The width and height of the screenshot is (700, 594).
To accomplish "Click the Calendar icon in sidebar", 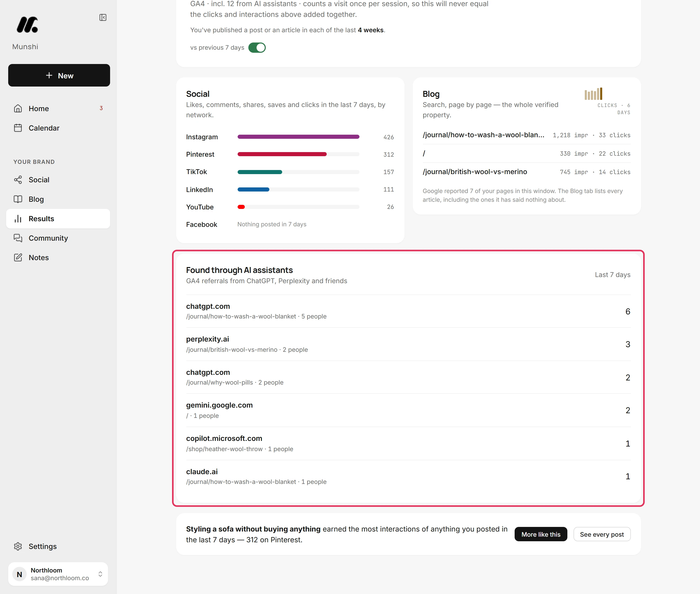I will pyautogui.click(x=18, y=128).
